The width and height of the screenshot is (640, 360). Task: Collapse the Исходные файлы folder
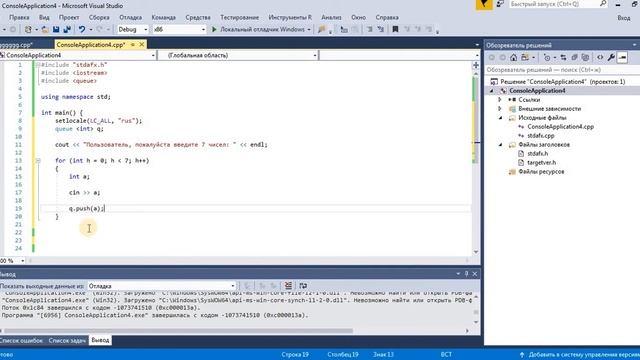point(500,118)
